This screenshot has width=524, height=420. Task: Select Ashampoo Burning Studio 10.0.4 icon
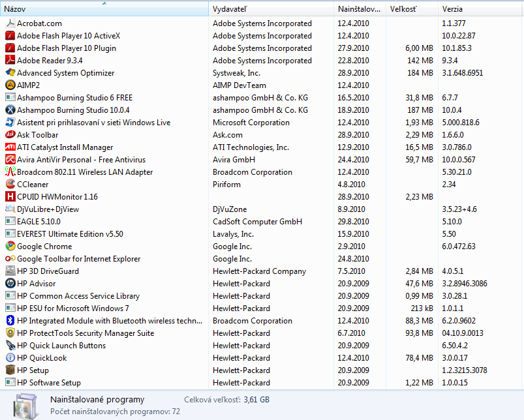10,110
